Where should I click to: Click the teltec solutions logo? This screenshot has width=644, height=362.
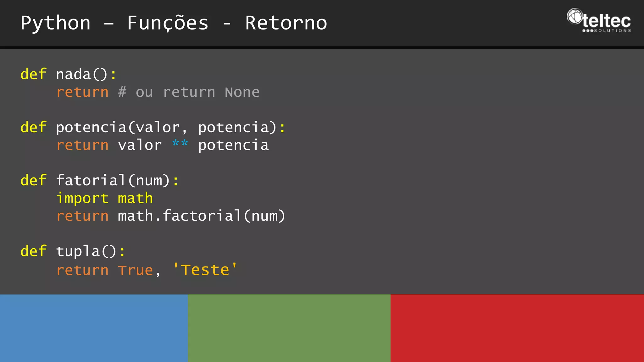point(599,20)
